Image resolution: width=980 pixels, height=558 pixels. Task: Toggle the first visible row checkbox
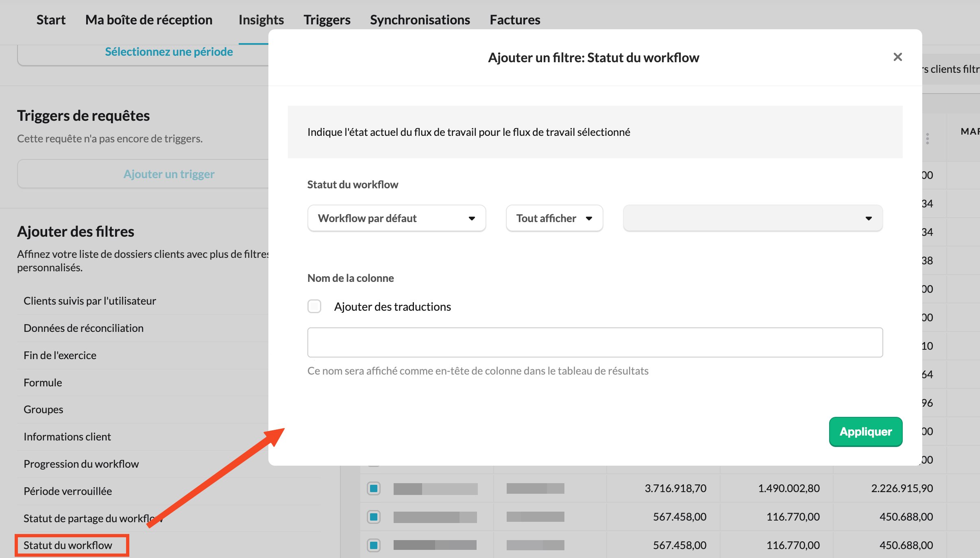[x=373, y=488]
